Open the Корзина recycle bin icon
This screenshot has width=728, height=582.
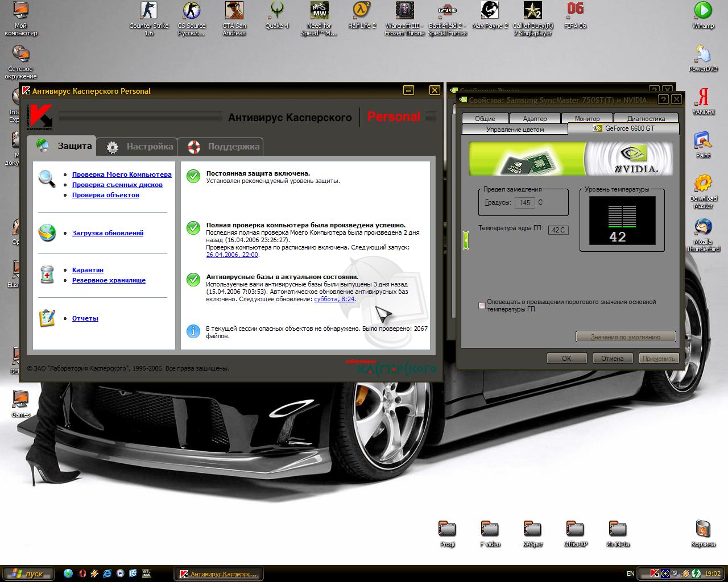(x=703, y=534)
